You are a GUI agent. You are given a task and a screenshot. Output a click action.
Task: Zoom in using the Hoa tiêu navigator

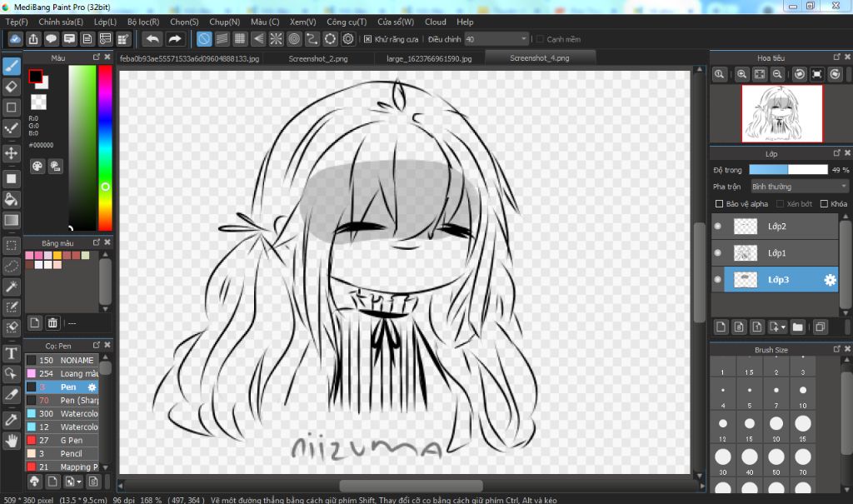(x=741, y=75)
